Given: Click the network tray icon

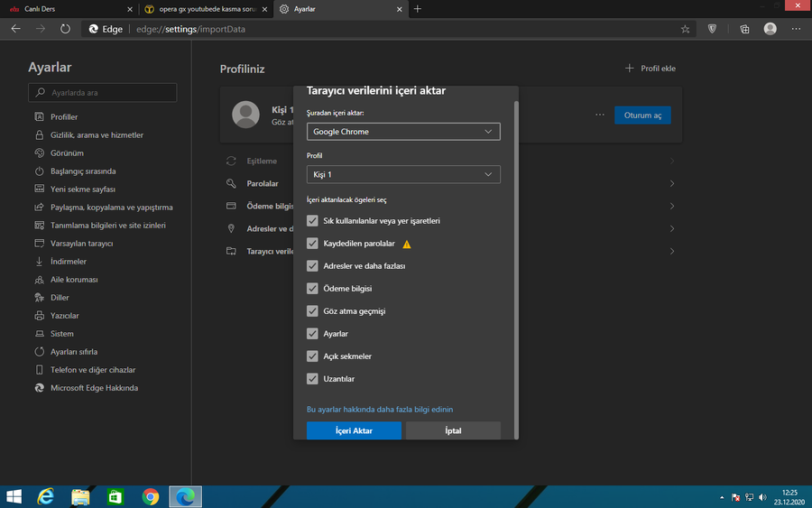Looking at the screenshot, I should pyautogui.click(x=749, y=497).
